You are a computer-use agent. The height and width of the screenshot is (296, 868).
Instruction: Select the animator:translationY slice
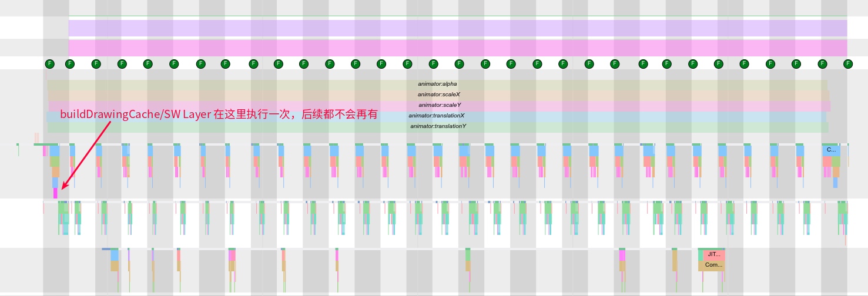point(437,126)
